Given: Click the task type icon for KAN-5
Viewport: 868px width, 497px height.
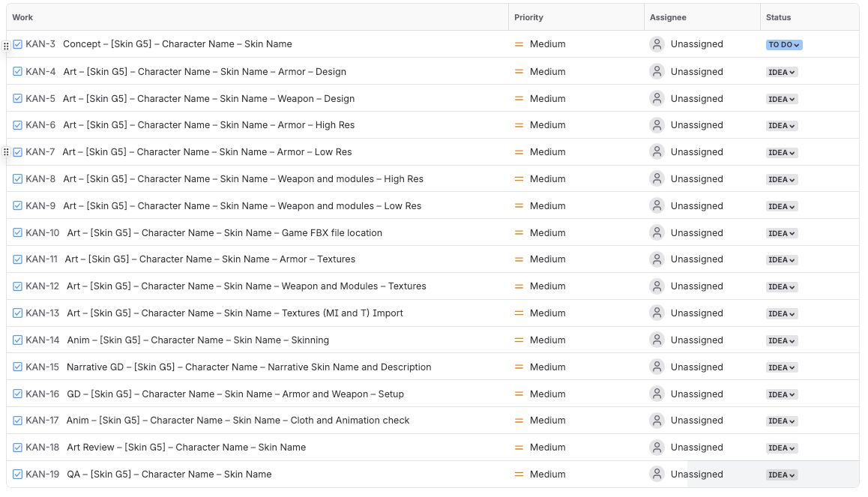Looking at the screenshot, I should (18, 99).
